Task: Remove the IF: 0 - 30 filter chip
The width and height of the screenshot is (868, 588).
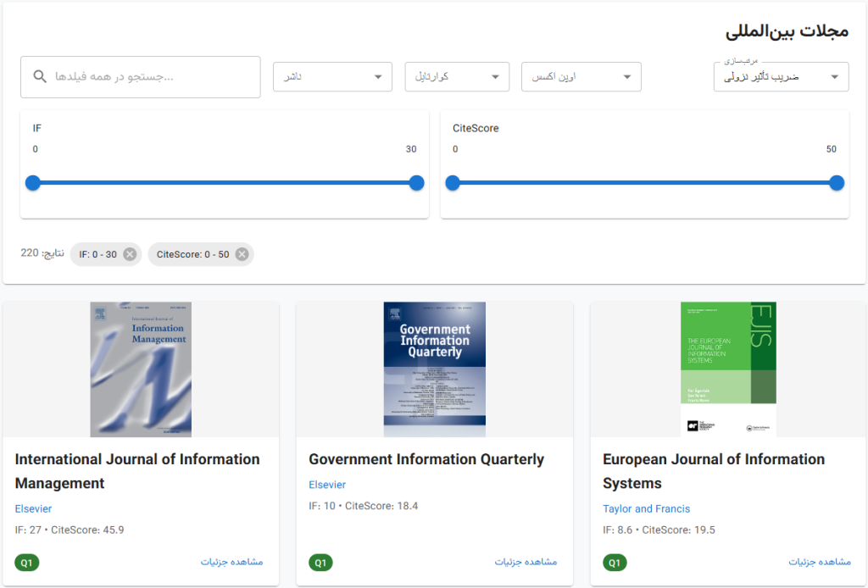Action: [x=130, y=254]
